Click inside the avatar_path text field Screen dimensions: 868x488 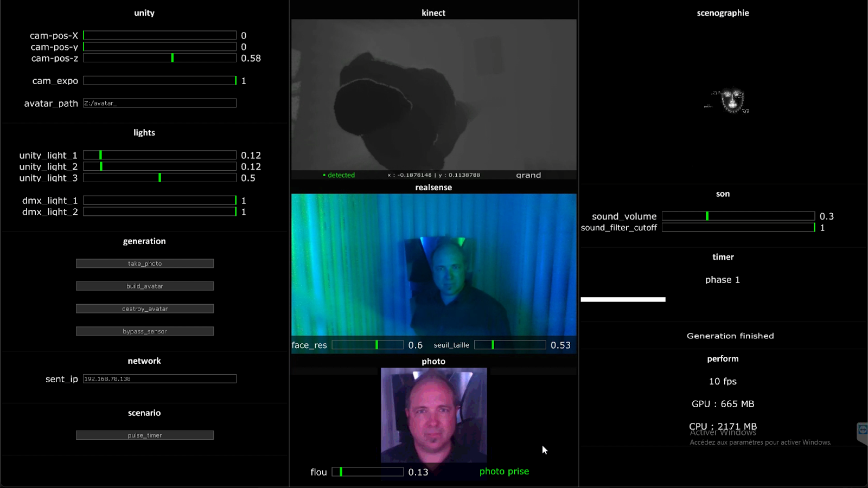tap(159, 103)
